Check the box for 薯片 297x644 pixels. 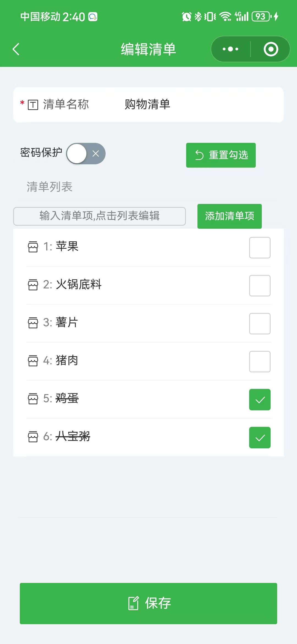tap(260, 324)
